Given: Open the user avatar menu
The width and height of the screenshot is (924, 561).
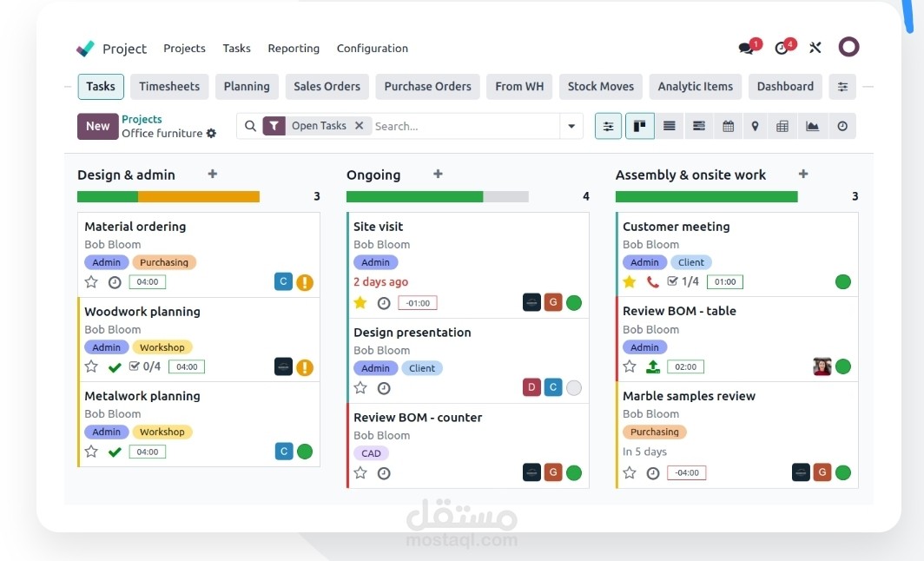Looking at the screenshot, I should (x=848, y=47).
